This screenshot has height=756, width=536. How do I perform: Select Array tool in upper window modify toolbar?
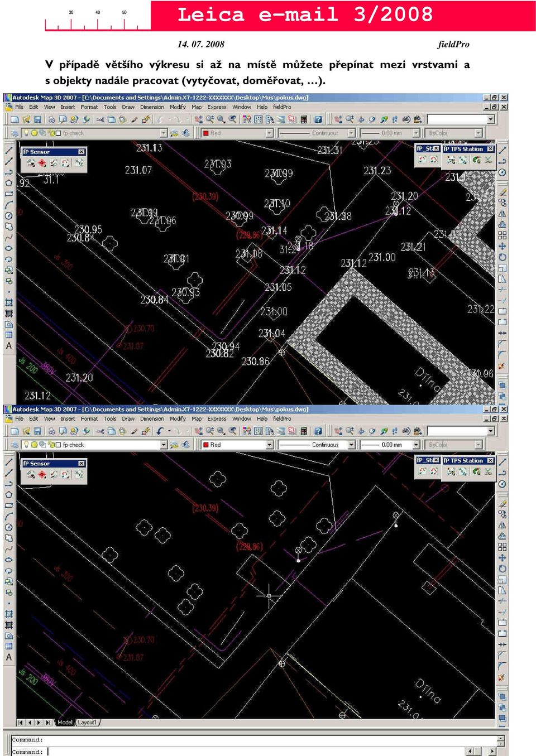point(502,235)
